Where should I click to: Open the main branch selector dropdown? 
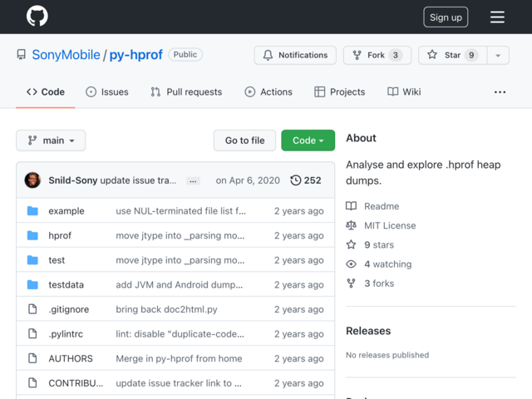pos(51,140)
